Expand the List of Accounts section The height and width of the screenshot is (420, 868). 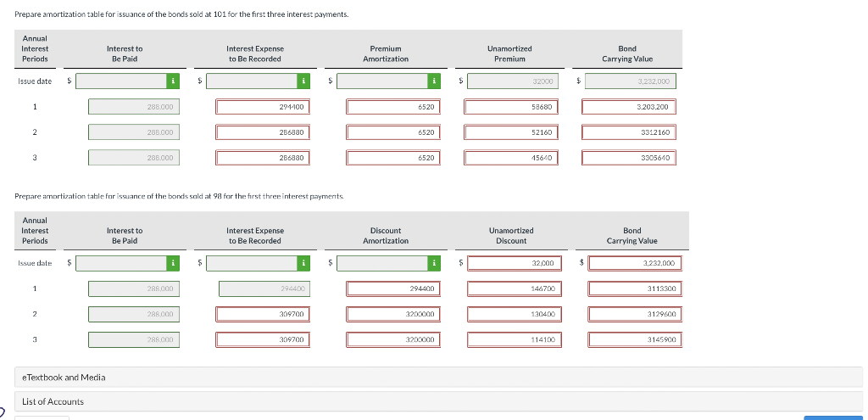point(438,401)
